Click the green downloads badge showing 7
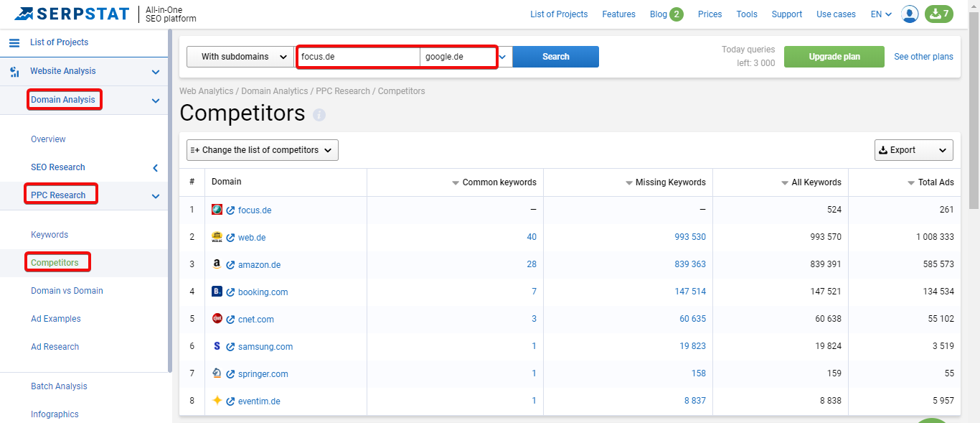 pyautogui.click(x=938, y=14)
